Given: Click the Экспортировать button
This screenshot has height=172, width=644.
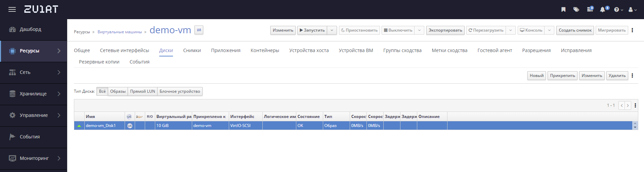Looking at the screenshot, I should point(445,30).
